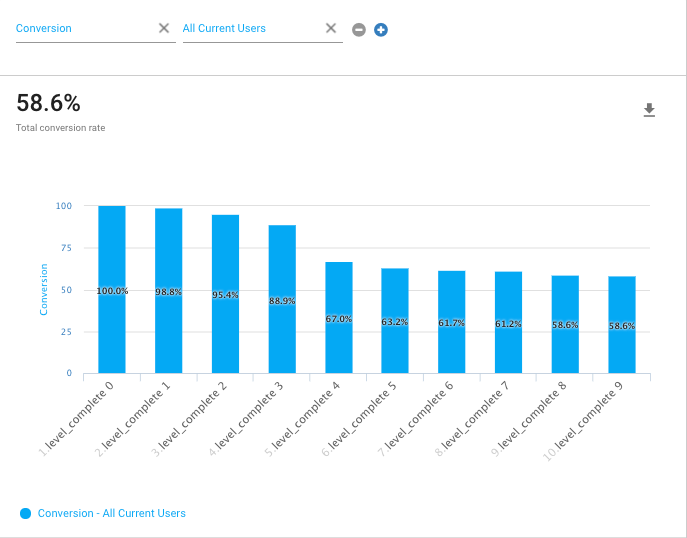The height and width of the screenshot is (538, 687).
Task: Toggle the Conversion - All Current Users legend
Action: (111, 513)
